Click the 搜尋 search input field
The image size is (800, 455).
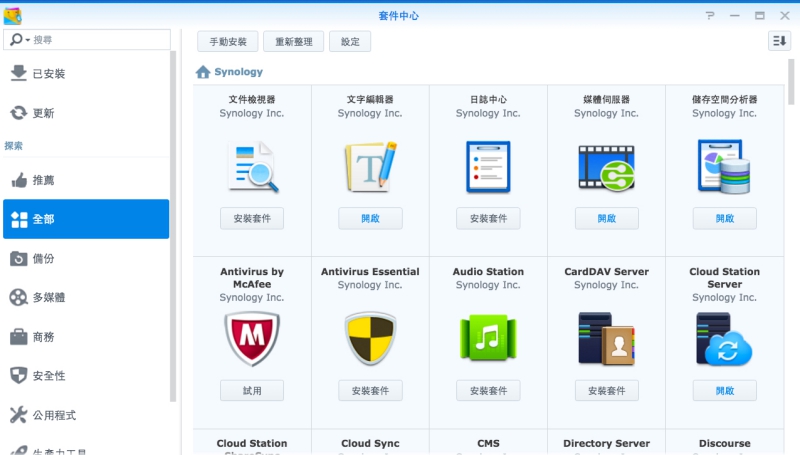coord(100,39)
